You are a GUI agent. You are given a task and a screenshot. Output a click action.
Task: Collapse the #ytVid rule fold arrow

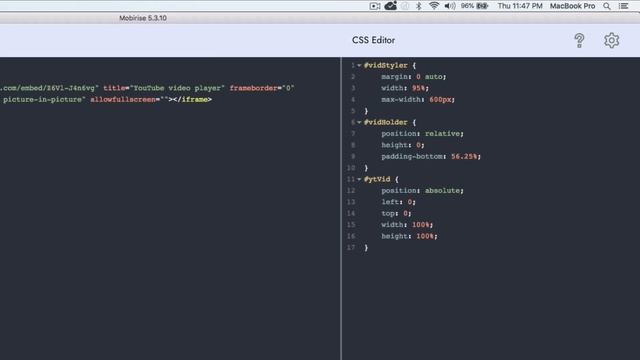click(x=359, y=179)
